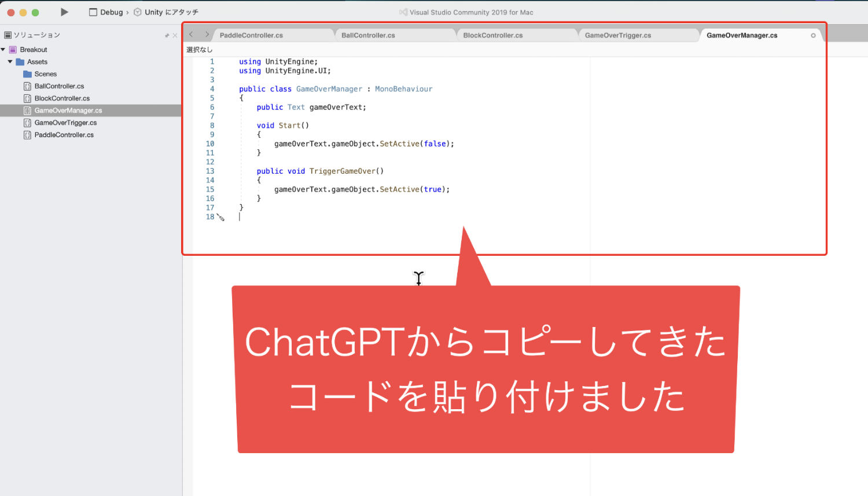Click the BlockController.cs file icon

[x=27, y=98]
